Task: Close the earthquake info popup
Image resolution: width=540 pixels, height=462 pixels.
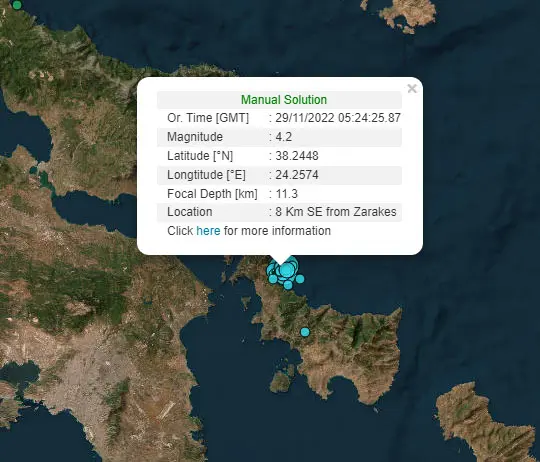Action: [412, 88]
